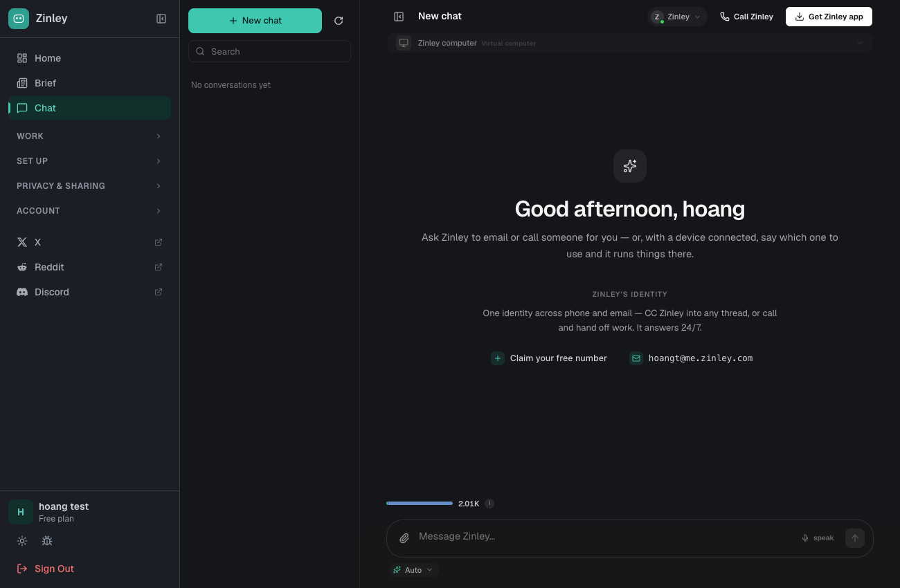Click the '2.01K' usage value
This screenshot has width=900, height=588.
coord(469,504)
